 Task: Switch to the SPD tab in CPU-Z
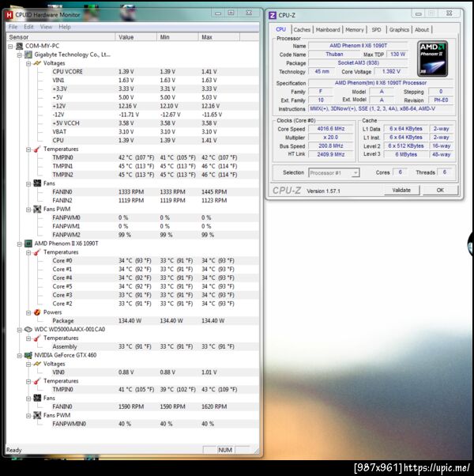coord(376,30)
